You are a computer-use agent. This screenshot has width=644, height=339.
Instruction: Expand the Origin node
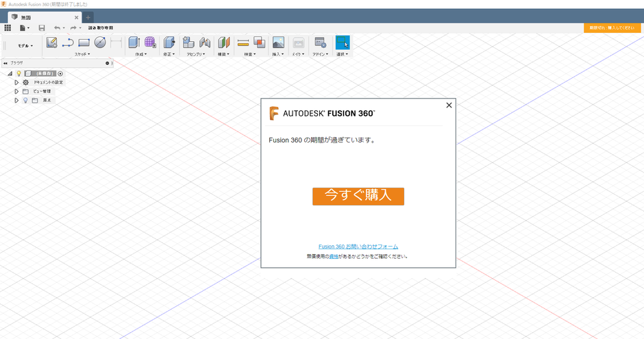point(16,100)
